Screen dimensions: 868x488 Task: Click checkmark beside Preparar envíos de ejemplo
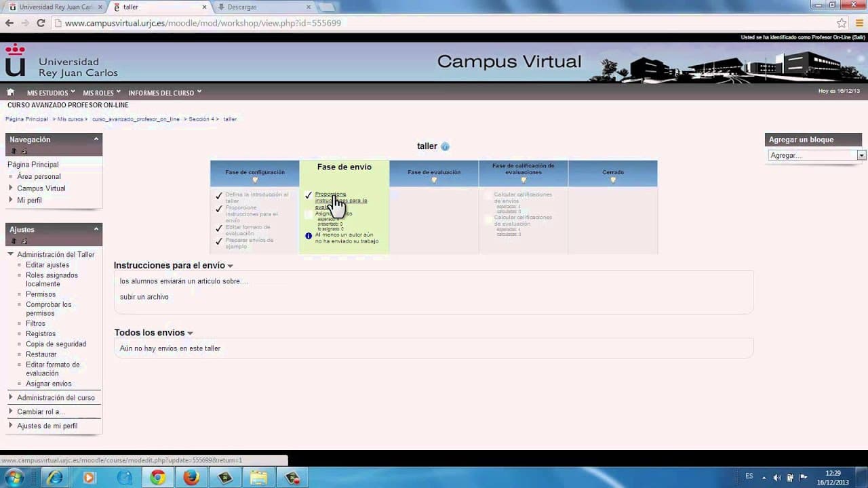pyautogui.click(x=218, y=241)
